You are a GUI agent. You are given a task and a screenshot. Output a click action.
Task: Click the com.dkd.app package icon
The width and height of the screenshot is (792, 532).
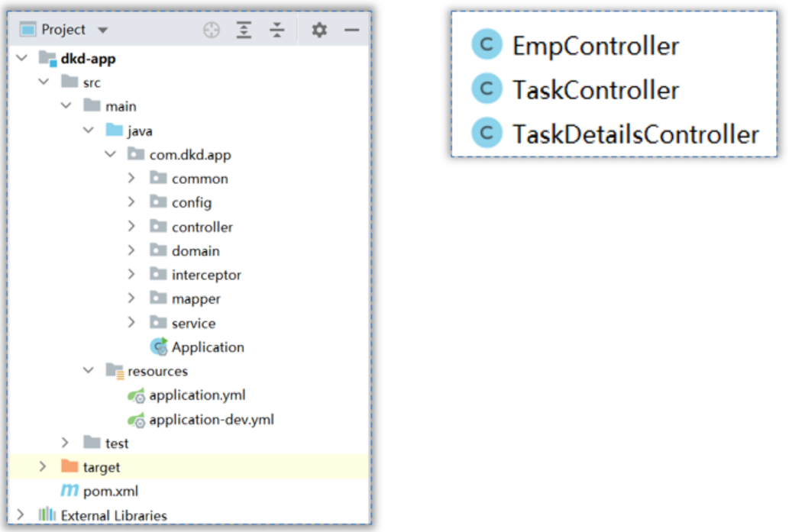click(x=136, y=153)
